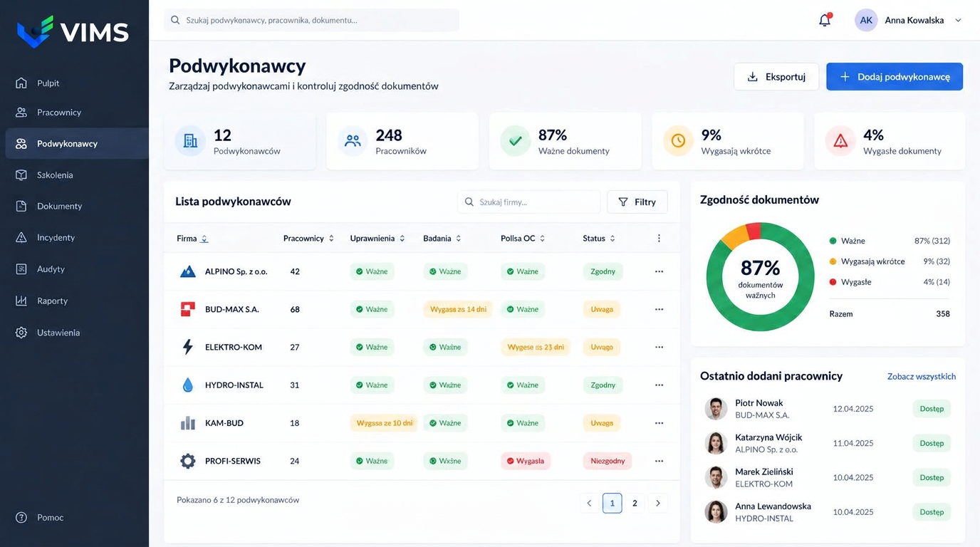This screenshot has width=980, height=547.
Task: Go to the previous page arrow
Action: coord(589,503)
